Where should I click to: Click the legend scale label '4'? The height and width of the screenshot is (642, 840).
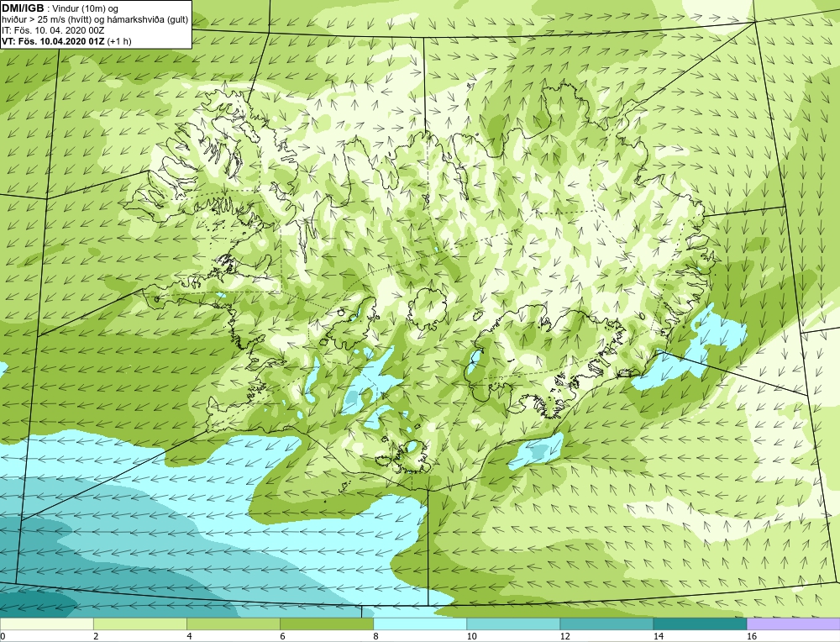click(189, 636)
